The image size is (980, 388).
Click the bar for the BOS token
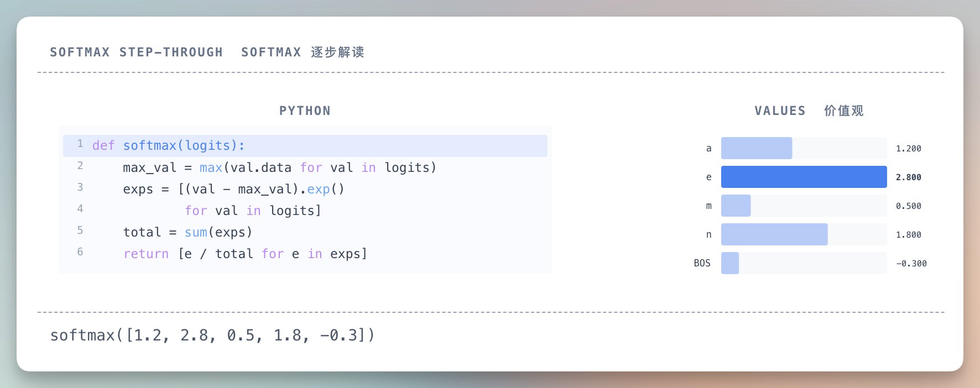(729, 263)
